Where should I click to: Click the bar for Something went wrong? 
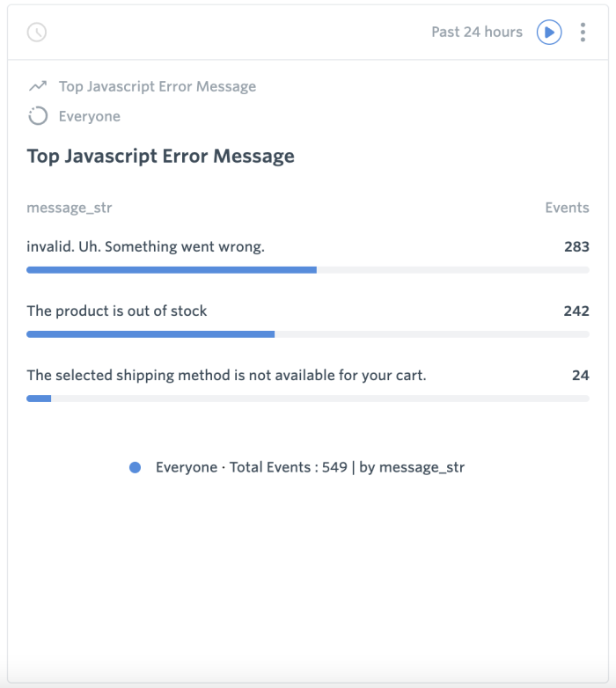[x=308, y=270]
